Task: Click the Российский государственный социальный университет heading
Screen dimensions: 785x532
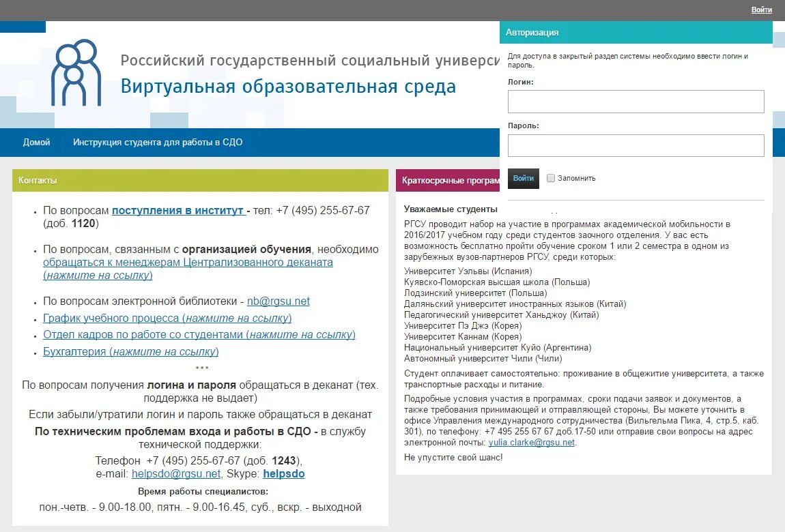Action: pyautogui.click(x=310, y=61)
